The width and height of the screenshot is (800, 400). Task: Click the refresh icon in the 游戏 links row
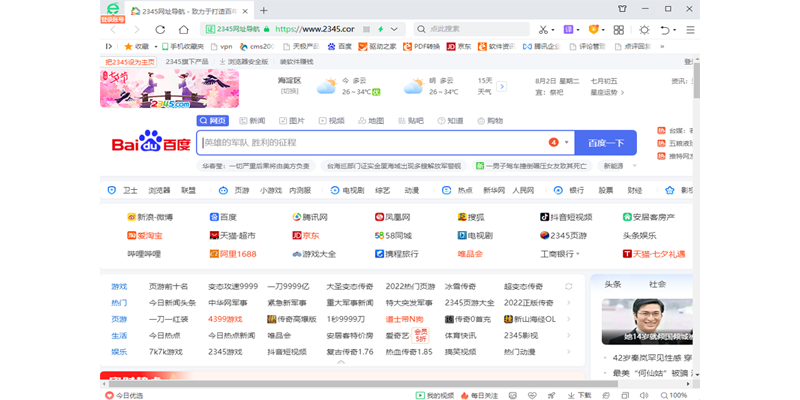coord(568,286)
